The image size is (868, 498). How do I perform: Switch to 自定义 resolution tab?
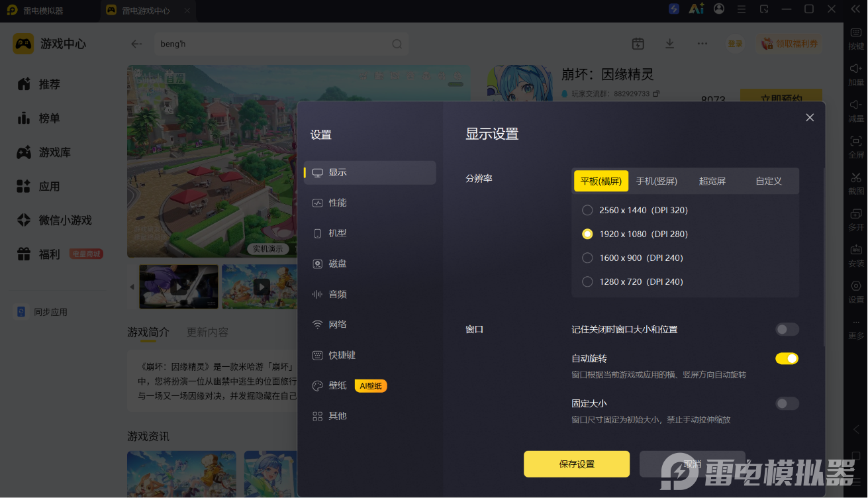[x=769, y=181]
